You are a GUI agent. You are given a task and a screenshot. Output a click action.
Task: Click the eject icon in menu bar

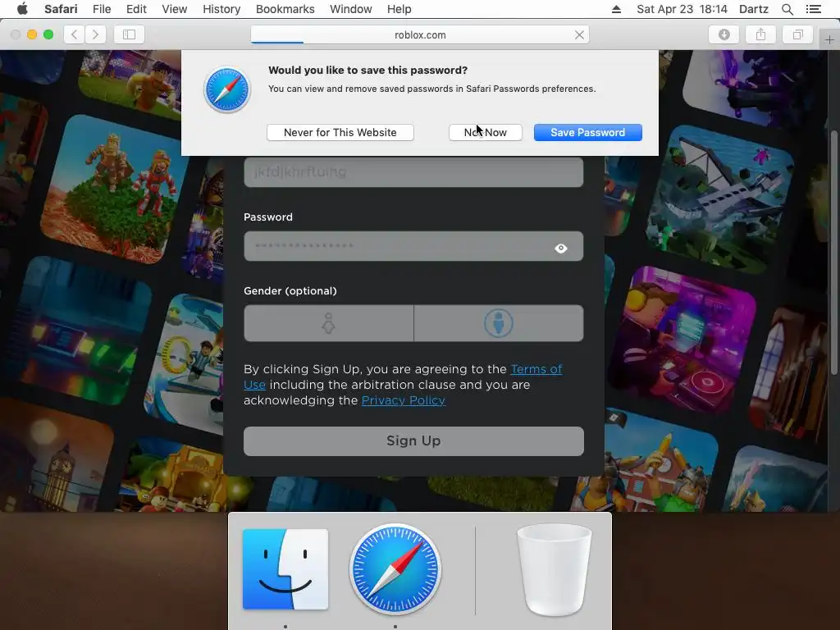point(616,9)
